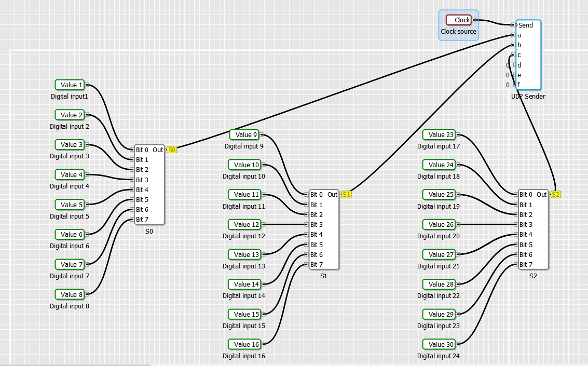Screen dimensions: 588x366
Task: Click Bit 5 pin on S1 block
Action: 306,245
